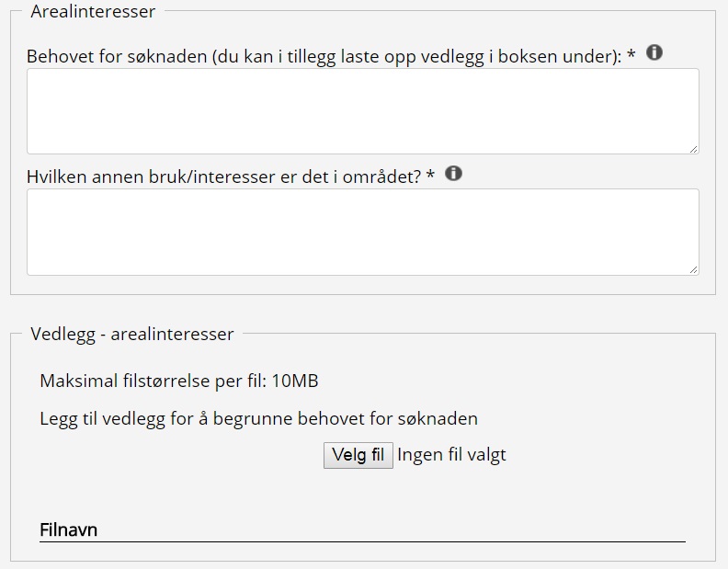
Task: Click the Ingen fil valgt text
Action: [451, 455]
